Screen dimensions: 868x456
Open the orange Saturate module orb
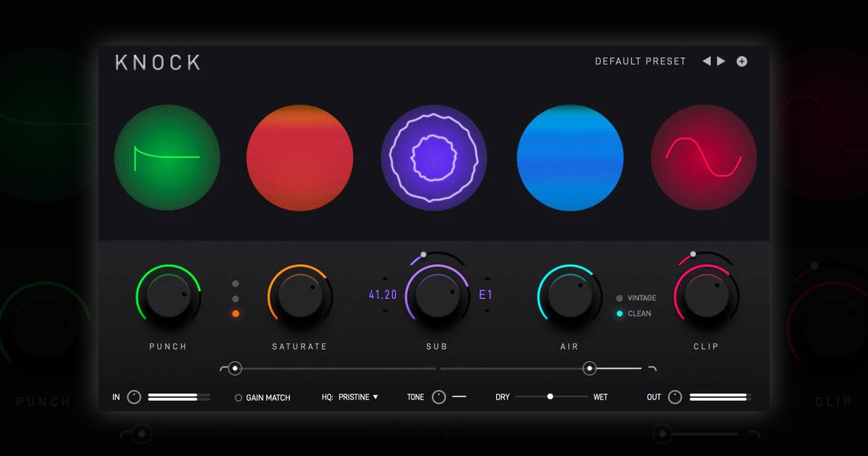click(299, 157)
